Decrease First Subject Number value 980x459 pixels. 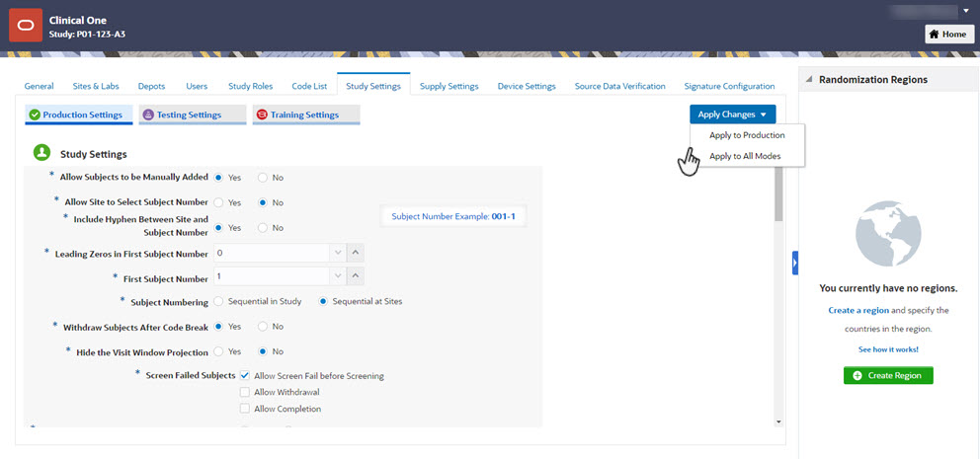(x=338, y=276)
